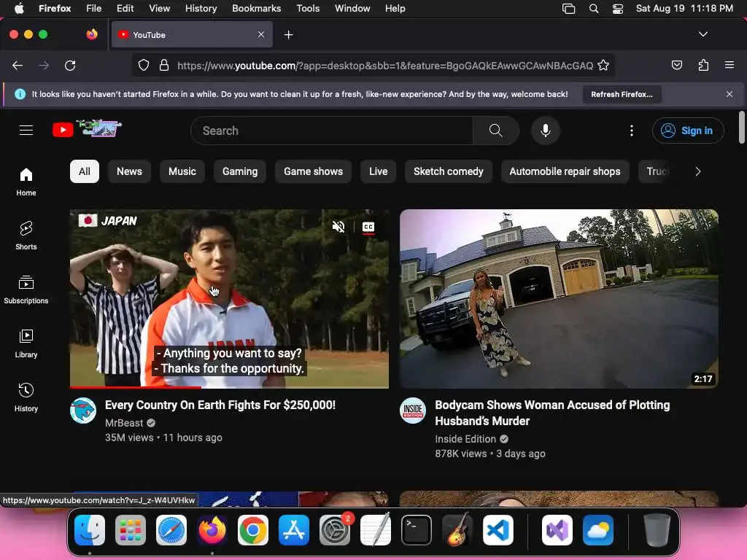
Task: List all tabs dropdown arrow
Action: coord(703,34)
